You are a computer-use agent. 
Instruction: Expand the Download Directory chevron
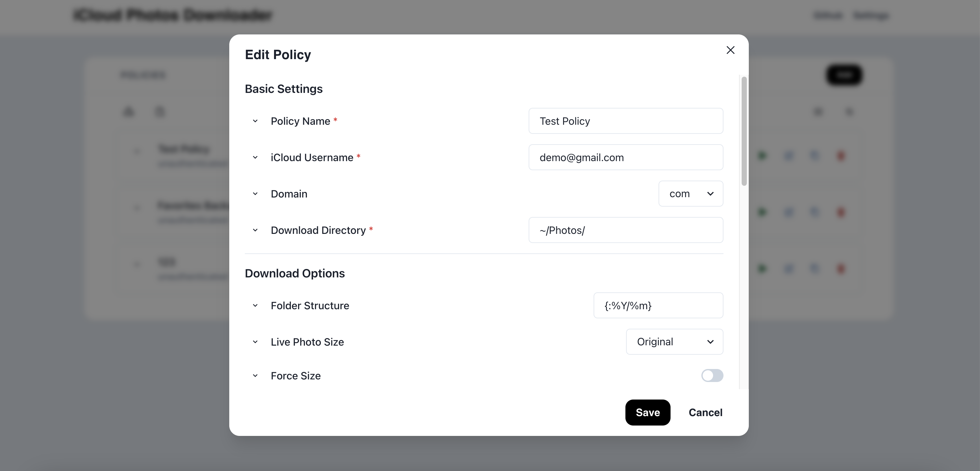click(255, 230)
